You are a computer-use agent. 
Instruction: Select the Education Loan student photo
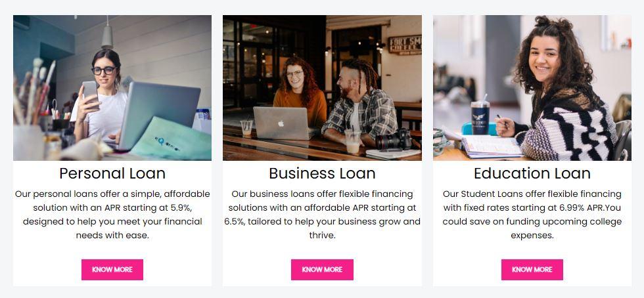[532, 88]
